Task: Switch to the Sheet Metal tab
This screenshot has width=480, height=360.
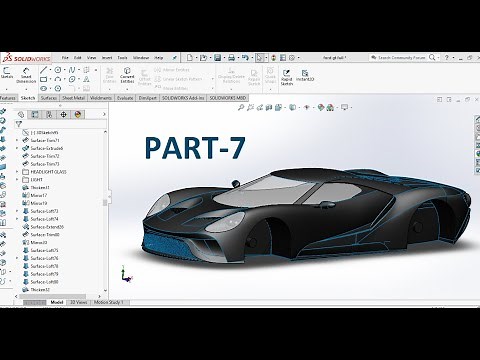Action: coord(73,98)
